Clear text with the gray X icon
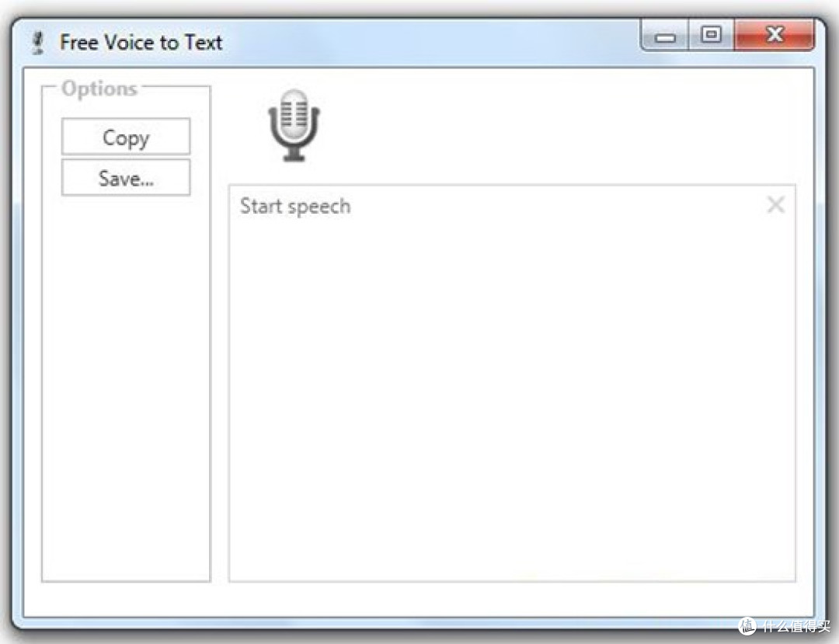Screen dimensions: 839x644 776,204
